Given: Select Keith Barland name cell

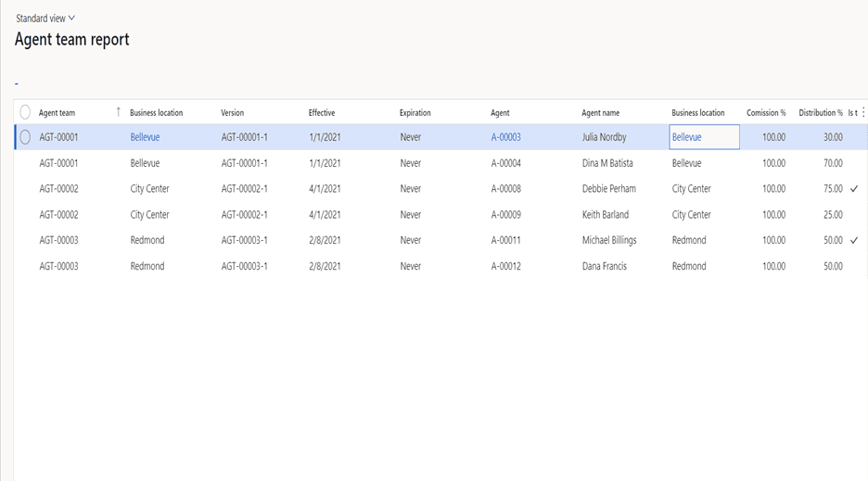Looking at the screenshot, I should 606,215.
